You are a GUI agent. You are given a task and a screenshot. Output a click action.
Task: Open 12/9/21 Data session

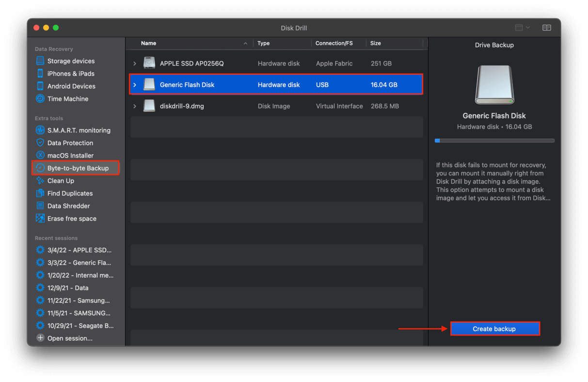pos(68,288)
